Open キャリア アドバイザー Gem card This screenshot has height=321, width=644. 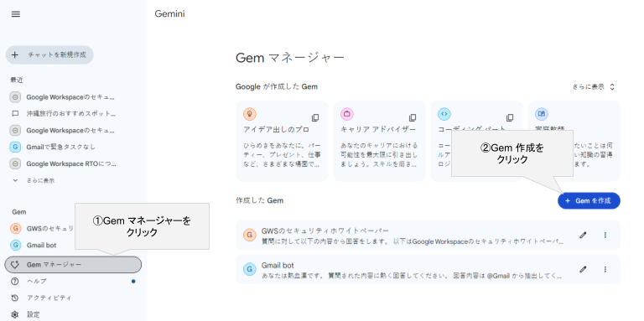tap(380, 141)
